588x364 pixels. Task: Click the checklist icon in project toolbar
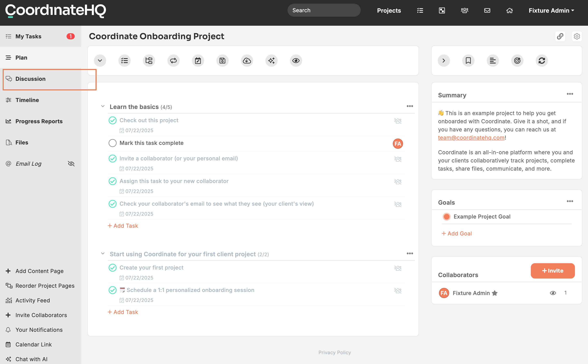[125, 60]
